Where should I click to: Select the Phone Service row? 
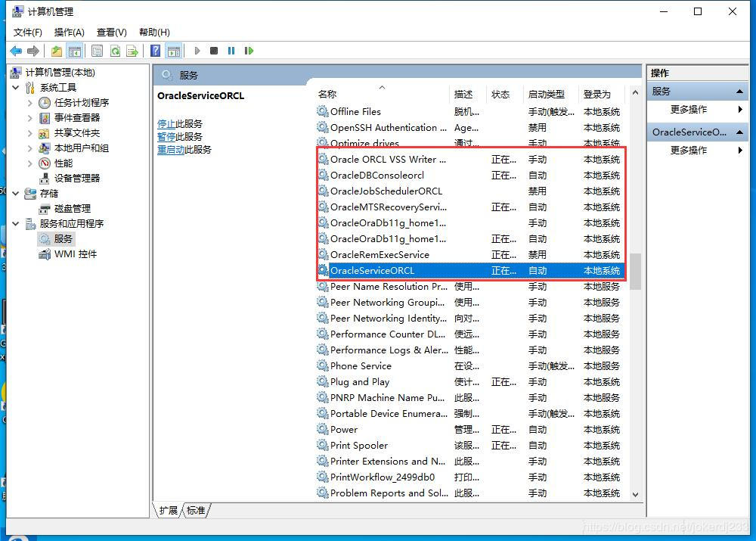coord(470,365)
